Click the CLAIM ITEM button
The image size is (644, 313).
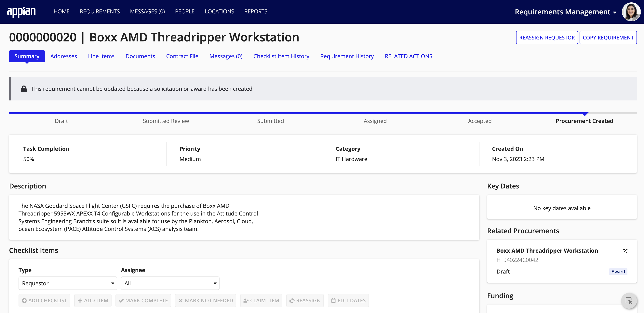pos(261,301)
